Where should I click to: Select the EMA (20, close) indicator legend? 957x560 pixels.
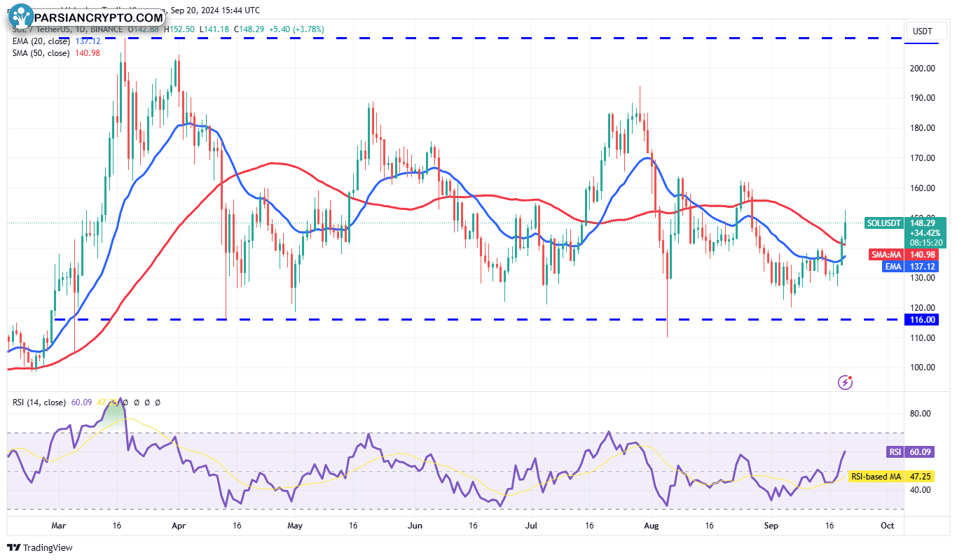pos(56,41)
